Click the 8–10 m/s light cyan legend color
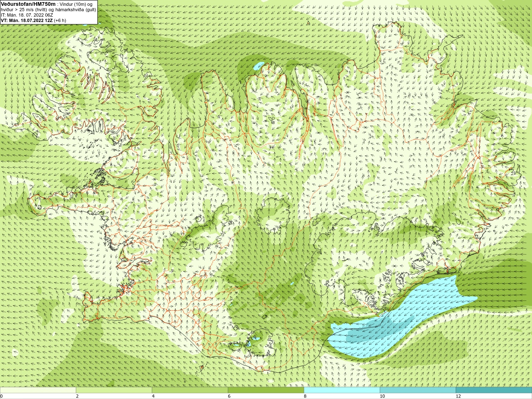Viewport: 532px width, 399px height. 342,390
